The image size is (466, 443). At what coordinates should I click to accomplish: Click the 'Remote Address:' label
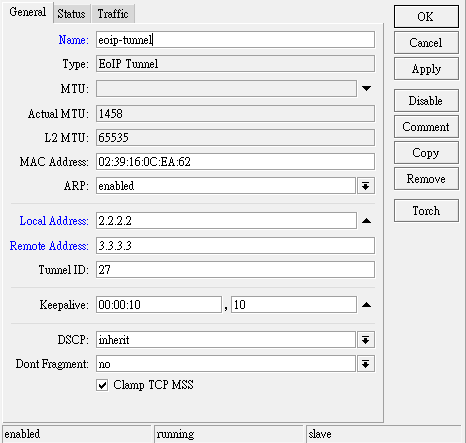tap(49, 246)
